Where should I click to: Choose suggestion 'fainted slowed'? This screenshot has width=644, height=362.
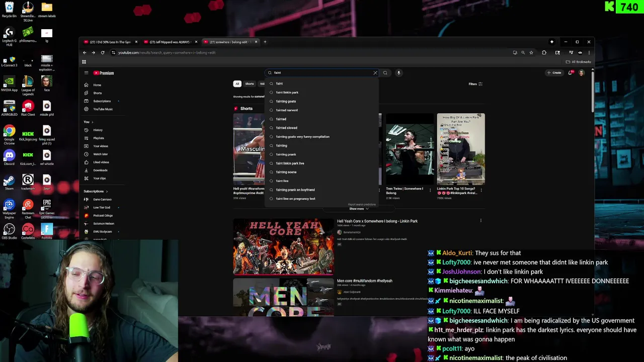[x=322, y=128]
